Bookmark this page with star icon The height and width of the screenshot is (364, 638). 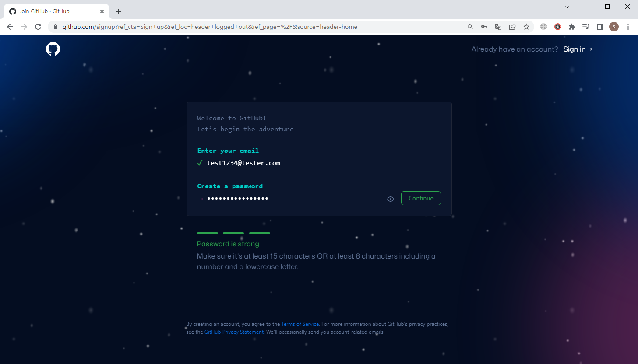526,27
